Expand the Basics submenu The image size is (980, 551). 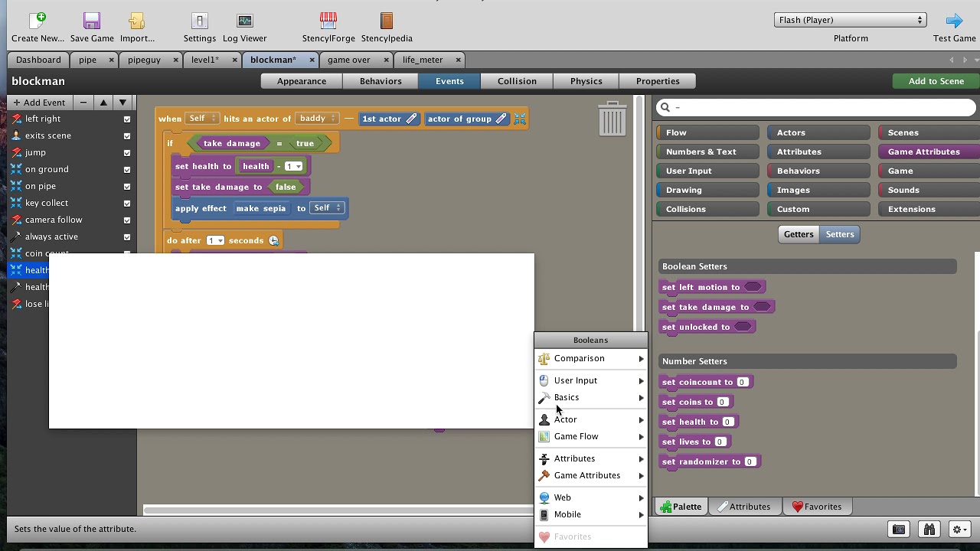click(x=590, y=397)
